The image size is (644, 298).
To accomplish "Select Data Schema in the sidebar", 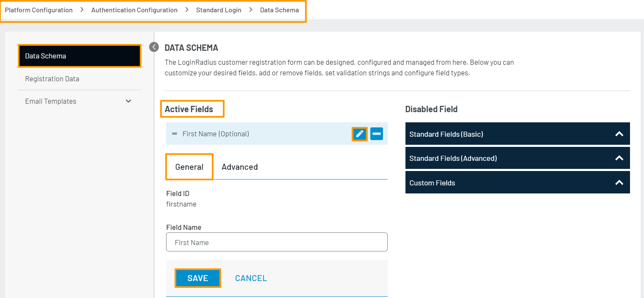I will pos(79,56).
